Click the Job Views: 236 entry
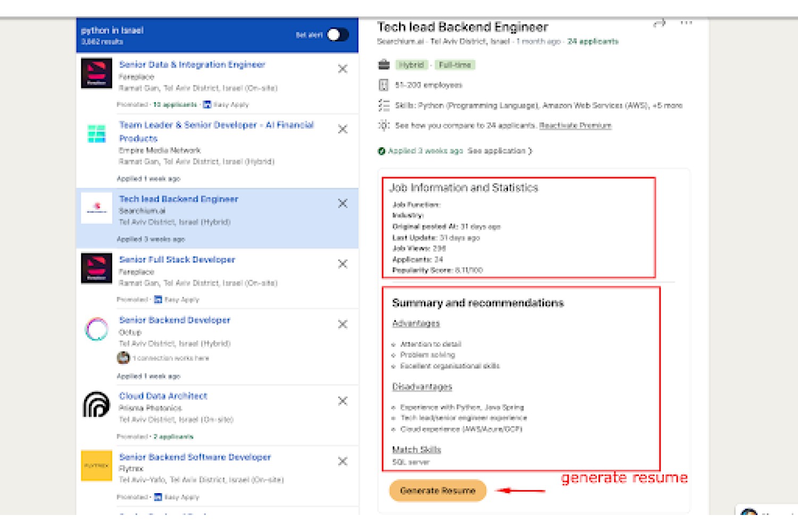 tap(419, 248)
